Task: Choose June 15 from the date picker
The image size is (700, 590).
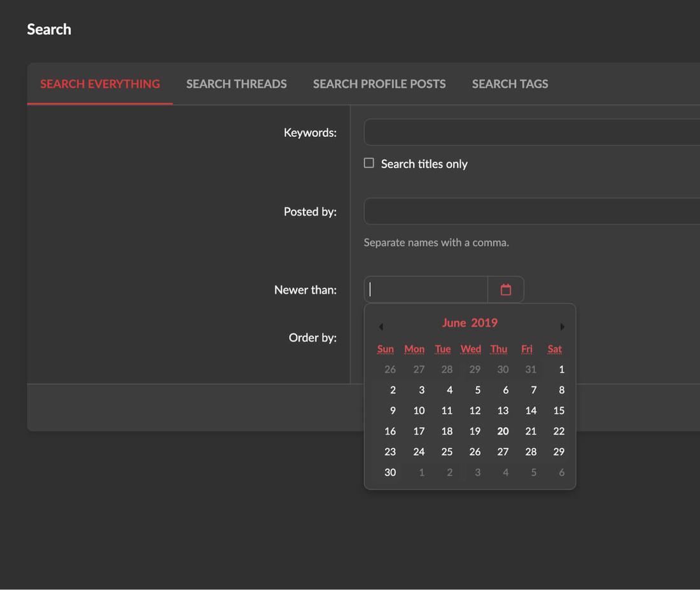Action: coord(559,411)
